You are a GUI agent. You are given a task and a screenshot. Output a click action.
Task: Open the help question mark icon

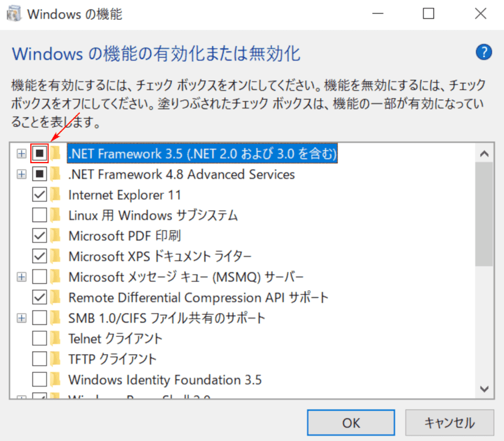click(484, 52)
